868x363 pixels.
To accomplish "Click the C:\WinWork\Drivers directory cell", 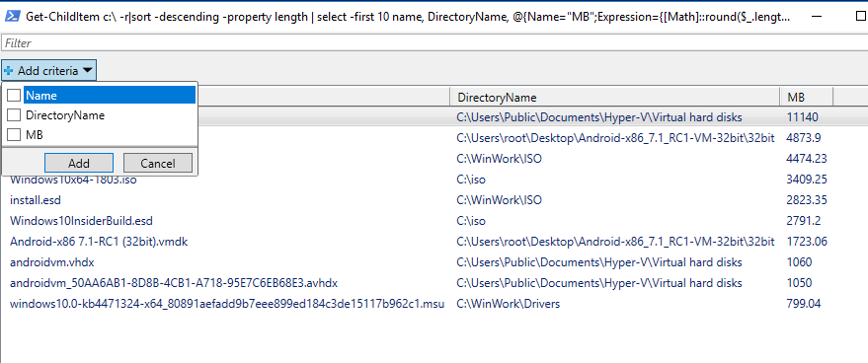I will tap(509, 304).
